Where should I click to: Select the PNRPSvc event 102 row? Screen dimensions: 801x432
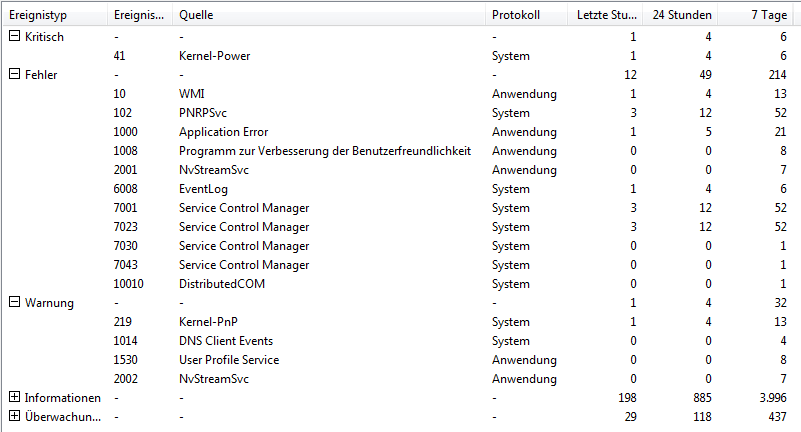[200, 112]
